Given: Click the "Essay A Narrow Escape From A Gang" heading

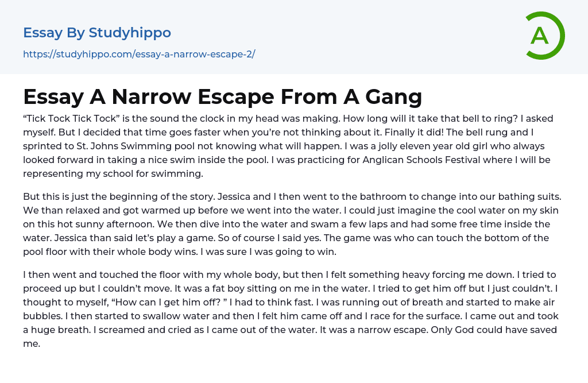Looking at the screenshot, I should tap(222, 96).
